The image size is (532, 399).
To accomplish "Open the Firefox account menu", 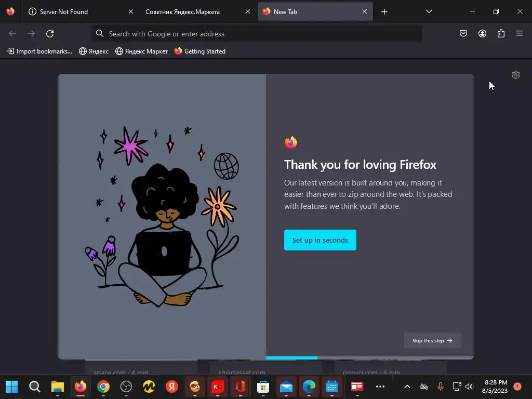I will (x=482, y=33).
